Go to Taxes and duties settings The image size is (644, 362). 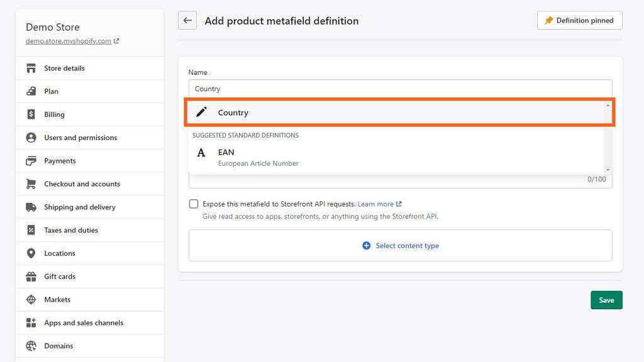tap(70, 231)
